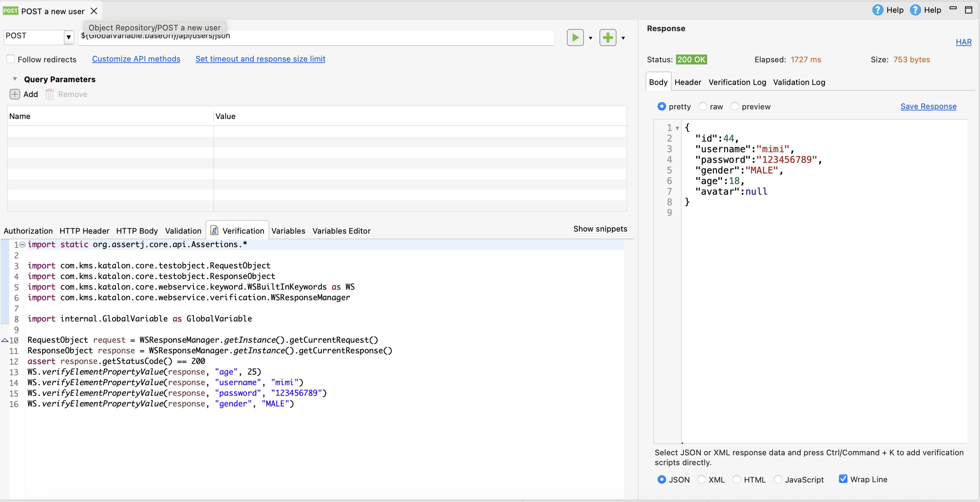
Task: Select the HTML format radio button
Action: coord(737,479)
